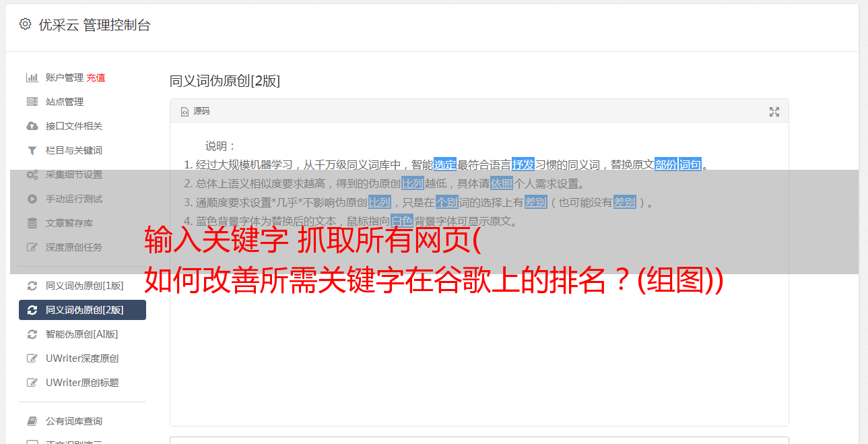Click the 优采云 管理控制台 header title
The image size is (868, 444).
click(94, 25)
